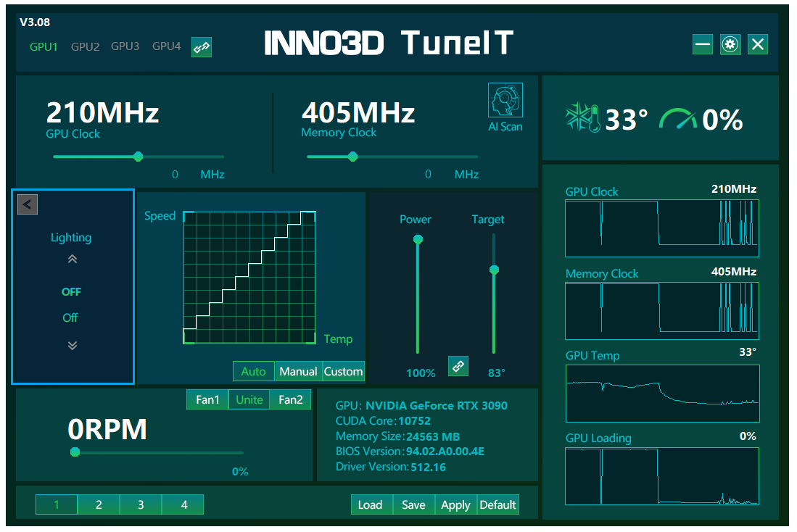The height and width of the screenshot is (532, 797).
Task: Click the fan RPM slider handle
Action: point(75,452)
